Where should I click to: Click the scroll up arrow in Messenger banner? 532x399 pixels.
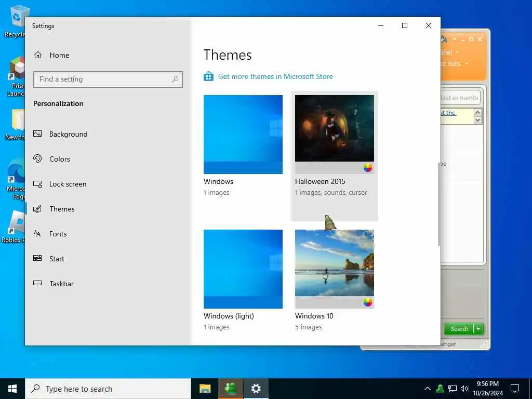pos(478,113)
